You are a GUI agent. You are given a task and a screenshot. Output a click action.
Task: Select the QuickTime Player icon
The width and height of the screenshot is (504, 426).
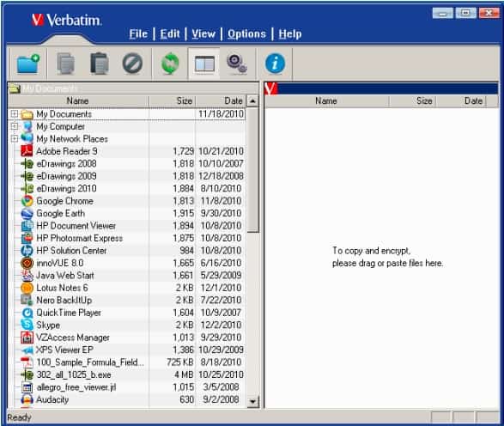tap(27, 313)
